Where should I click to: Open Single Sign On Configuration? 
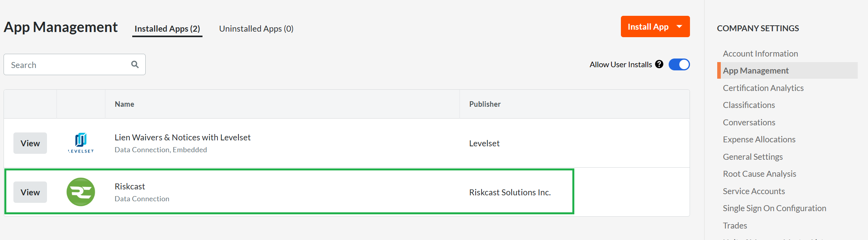click(x=774, y=208)
